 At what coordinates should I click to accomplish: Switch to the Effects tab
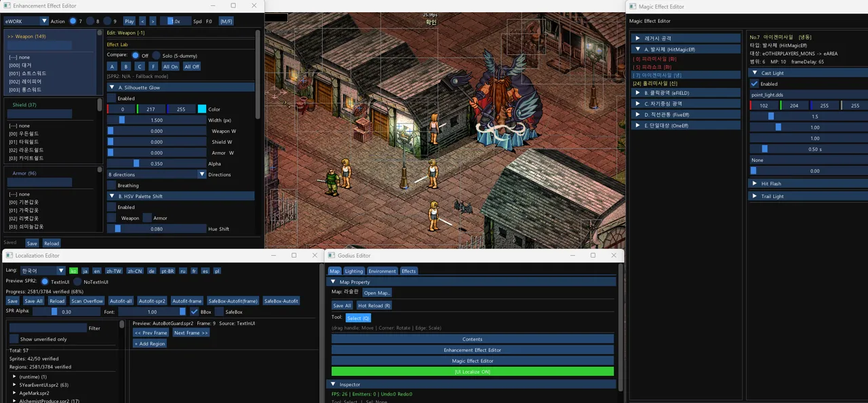pos(409,271)
